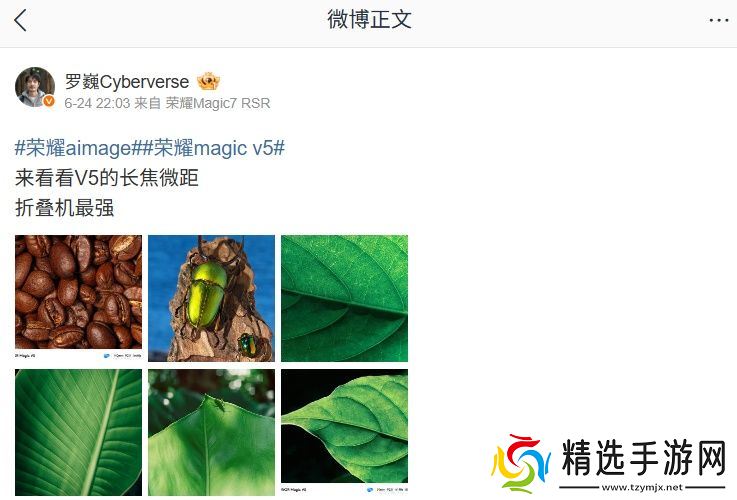The width and height of the screenshot is (737, 500).
Task: View the green beetle photo
Action: click(212, 298)
